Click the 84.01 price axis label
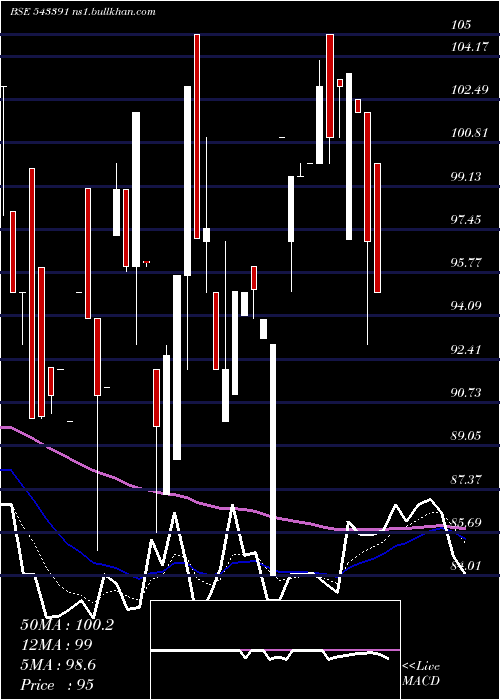 [467, 566]
